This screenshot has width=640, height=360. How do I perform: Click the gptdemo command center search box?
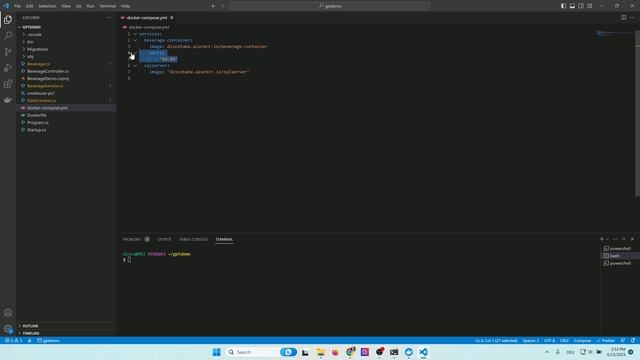pos(330,6)
